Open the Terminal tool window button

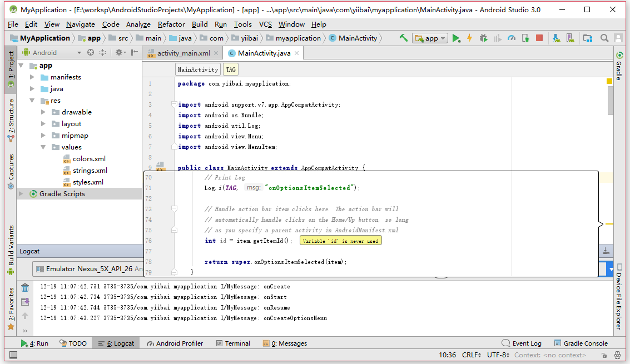[x=233, y=343]
